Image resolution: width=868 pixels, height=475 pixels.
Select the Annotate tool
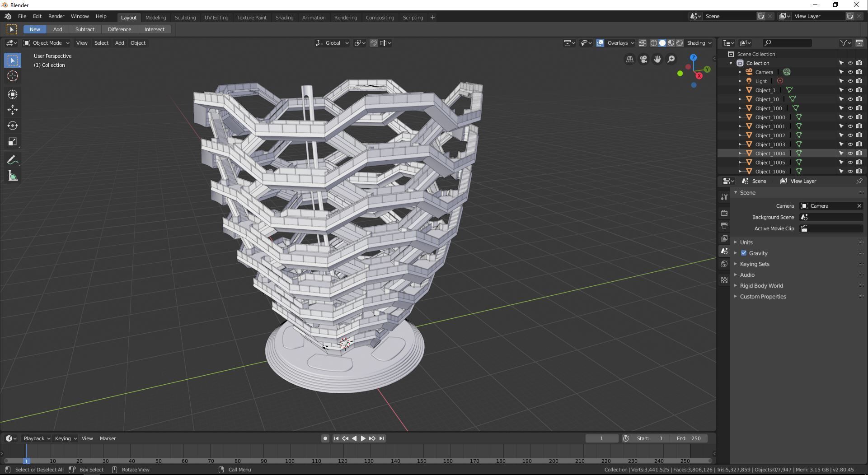(13, 160)
